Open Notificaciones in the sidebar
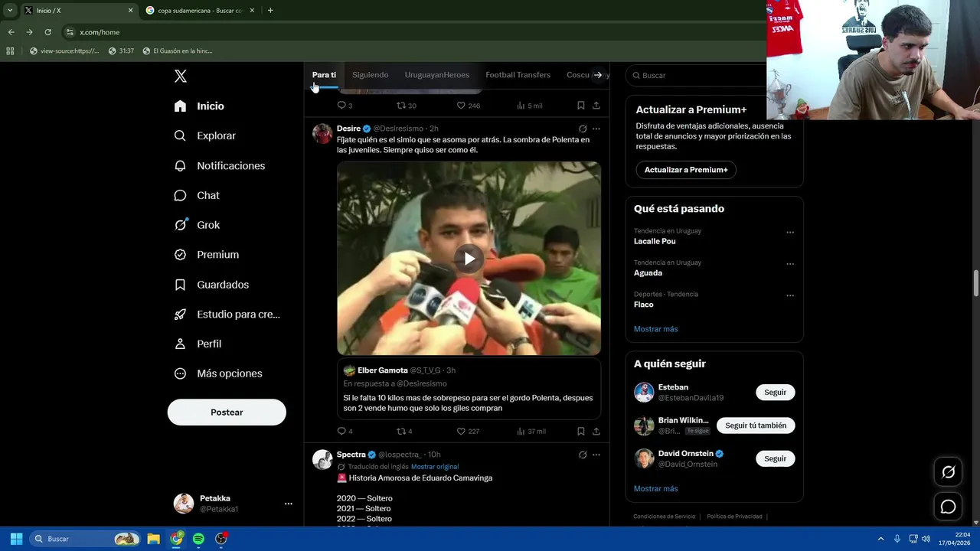980x551 pixels. [219, 165]
